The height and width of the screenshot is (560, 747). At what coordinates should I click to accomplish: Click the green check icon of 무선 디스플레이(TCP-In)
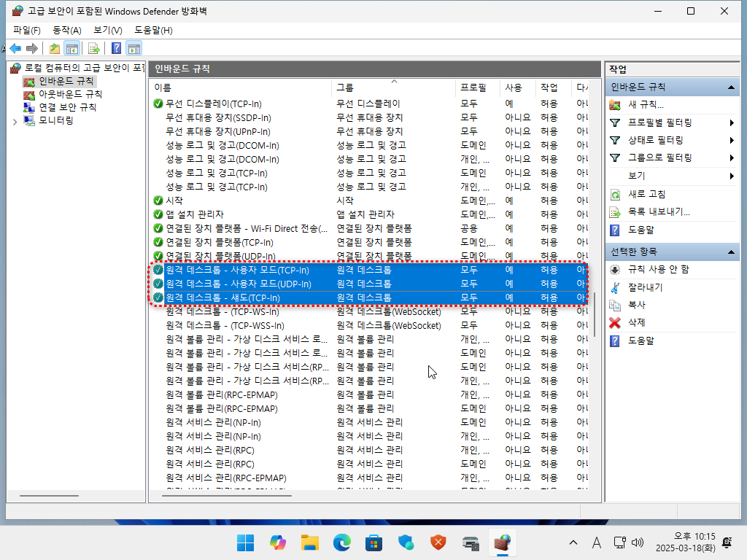(x=158, y=104)
